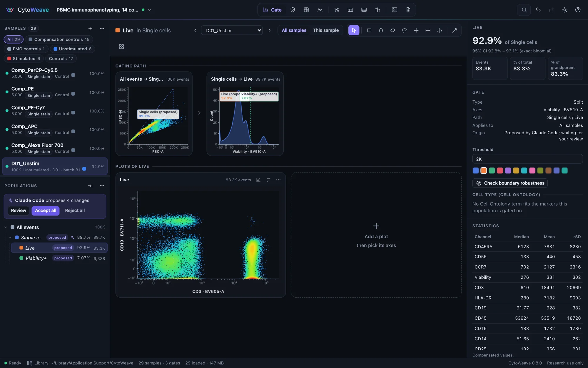Open the Gate tab

pos(273,10)
